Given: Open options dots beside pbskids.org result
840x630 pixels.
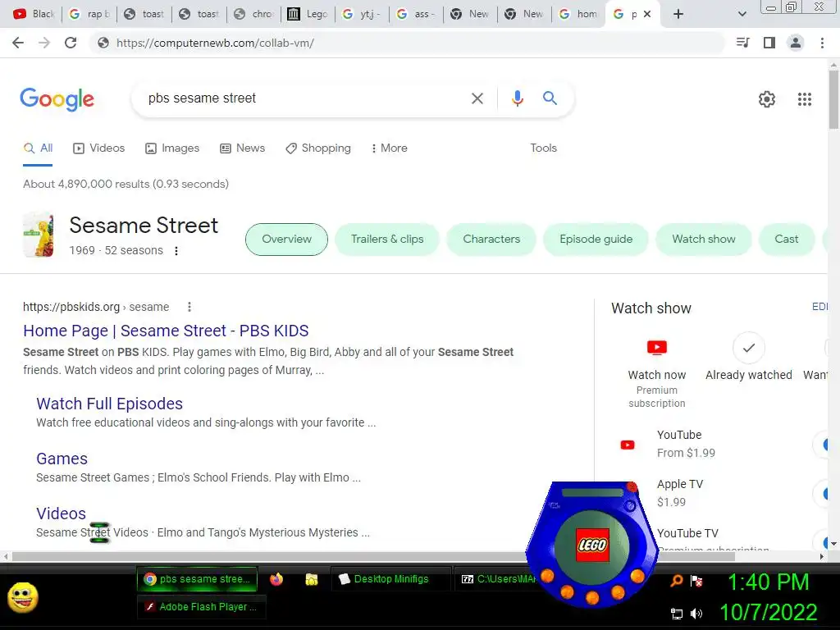Looking at the screenshot, I should pos(189,307).
